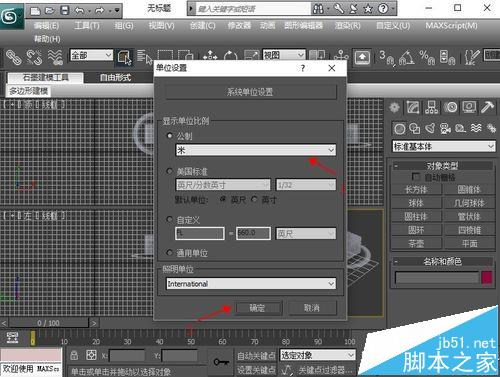Toggle the Angle Snap icon
Viewport: 500px width, 377px height.
pyautogui.click(x=407, y=57)
